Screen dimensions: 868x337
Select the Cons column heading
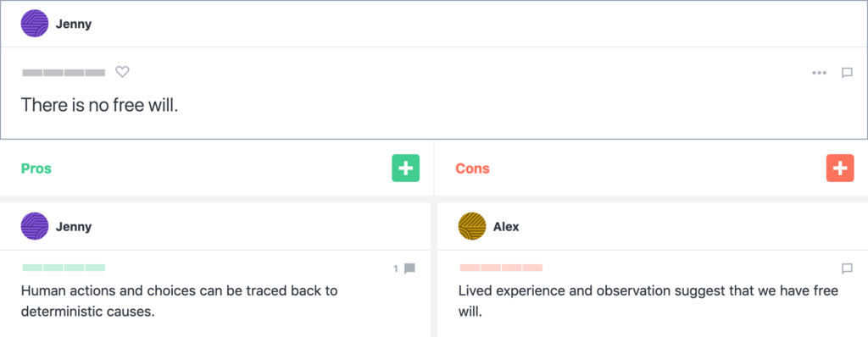click(472, 168)
